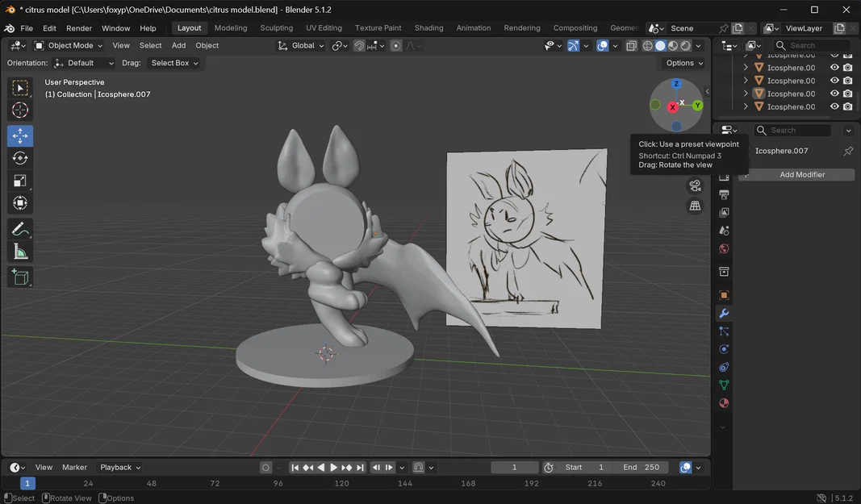Toggle the camera view icon in viewport

pos(695,185)
